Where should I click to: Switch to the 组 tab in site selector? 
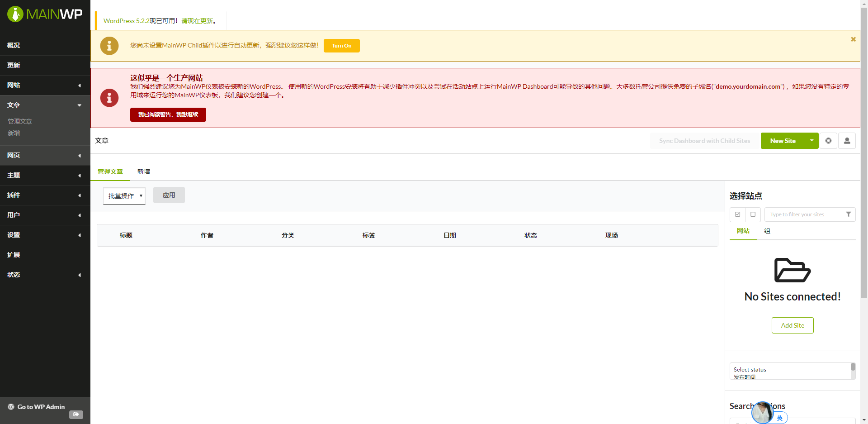click(x=767, y=231)
